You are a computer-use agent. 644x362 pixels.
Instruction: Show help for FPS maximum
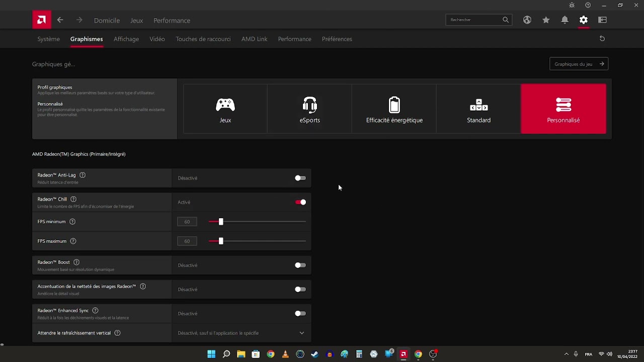click(73, 241)
